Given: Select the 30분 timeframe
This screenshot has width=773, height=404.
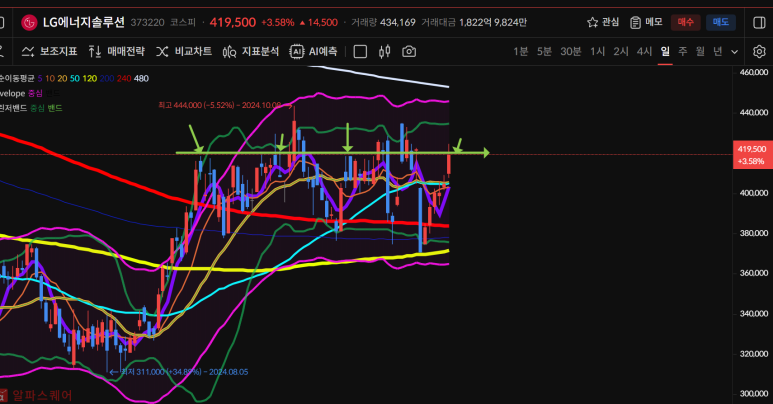Looking at the screenshot, I should pyautogui.click(x=571, y=51).
